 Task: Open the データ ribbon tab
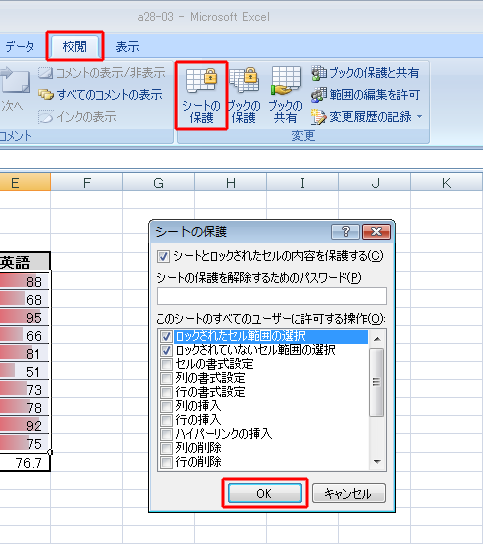coord(20,46)
